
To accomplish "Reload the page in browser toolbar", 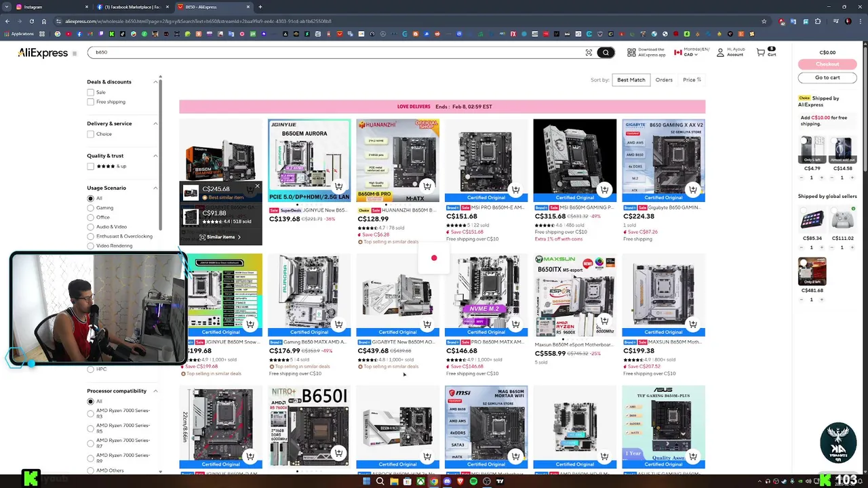I will tap(31, 21).
